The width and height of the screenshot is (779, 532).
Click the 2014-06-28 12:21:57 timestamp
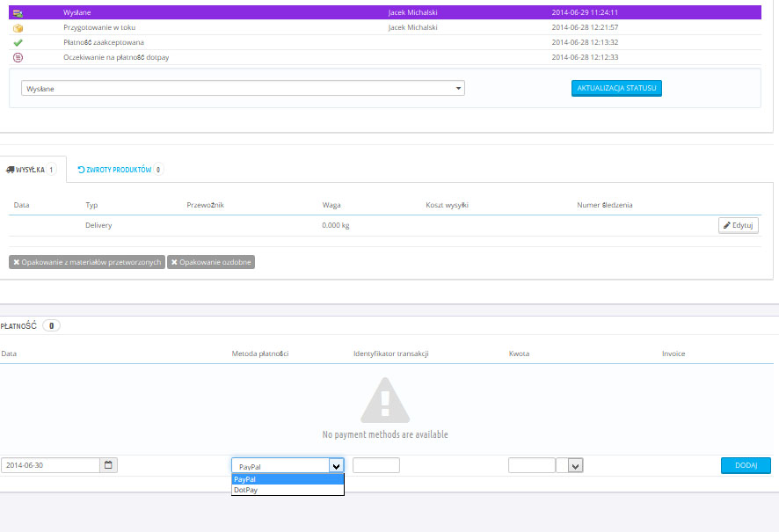tap(585, 27)
